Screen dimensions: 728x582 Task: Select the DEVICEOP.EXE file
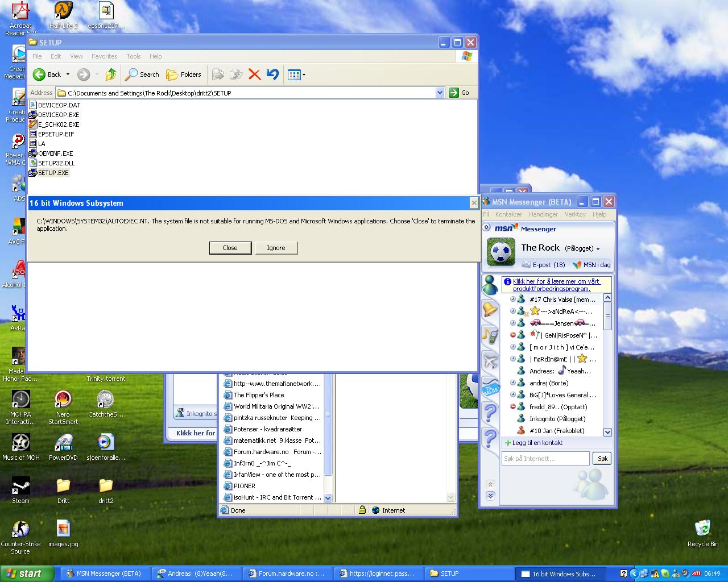[54, 115]
